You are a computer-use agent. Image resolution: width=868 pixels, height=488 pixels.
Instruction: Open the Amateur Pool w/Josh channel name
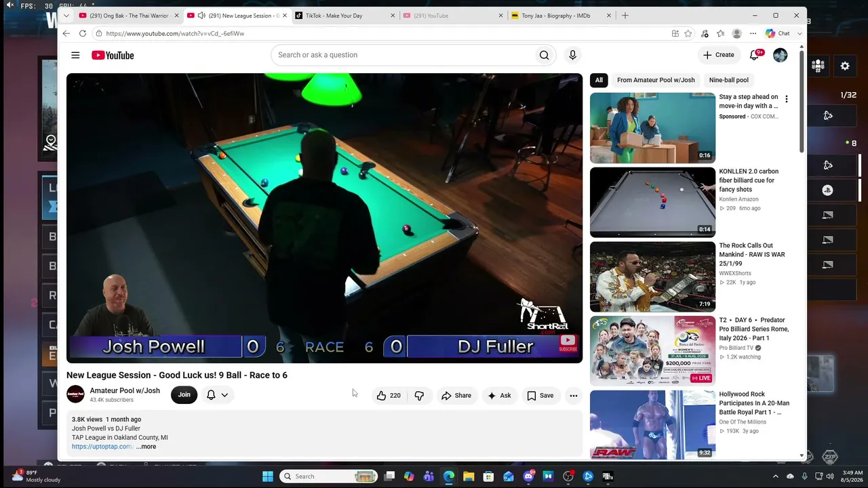tap(125, 390)
